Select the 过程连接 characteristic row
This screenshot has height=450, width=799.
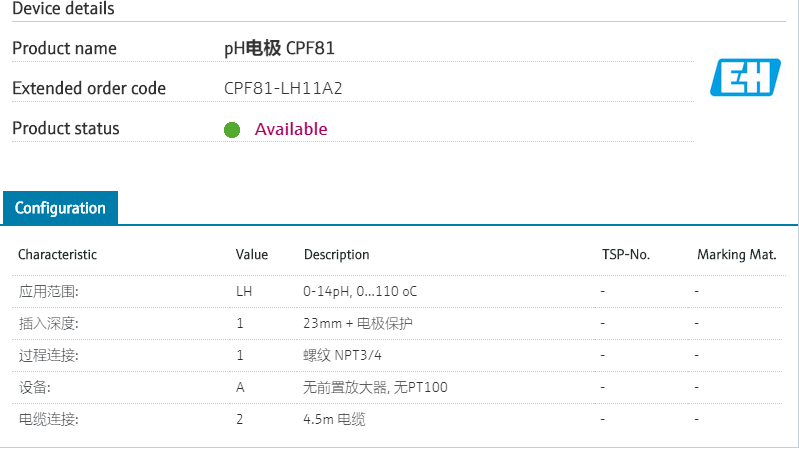(x=48, y=355)
